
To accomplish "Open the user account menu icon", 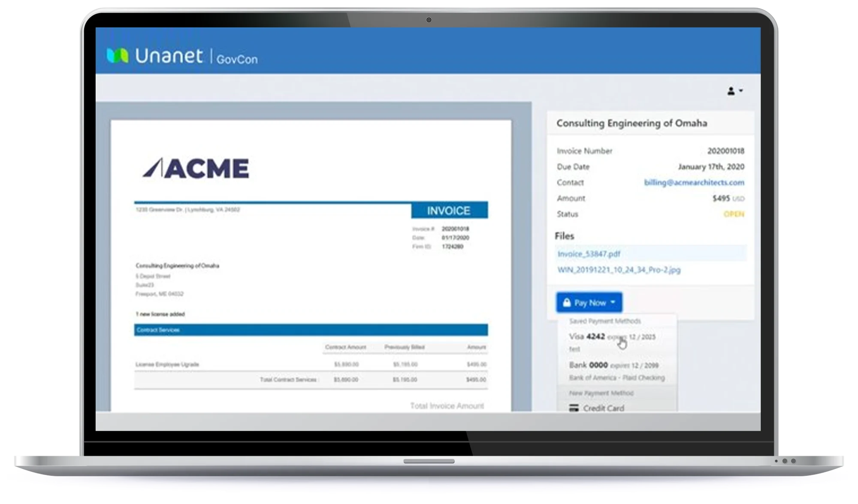I will pos(735,91).
